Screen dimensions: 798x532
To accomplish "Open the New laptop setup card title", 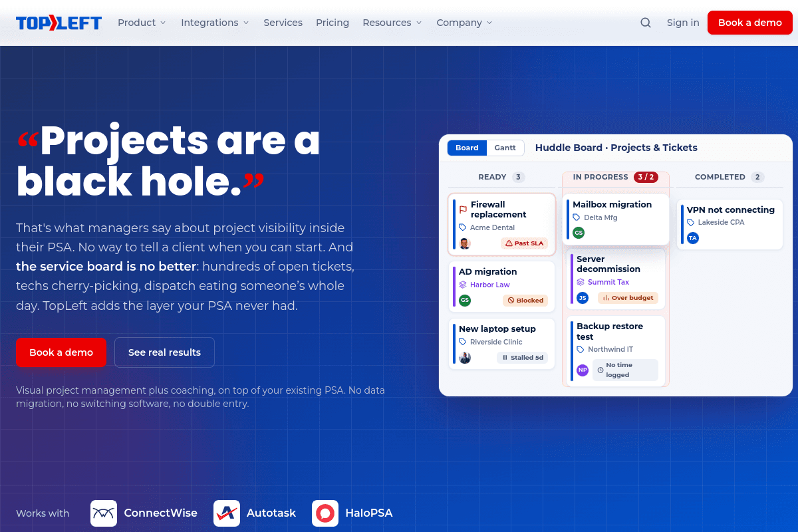I will pyautogui.click(x=497, y=329).
